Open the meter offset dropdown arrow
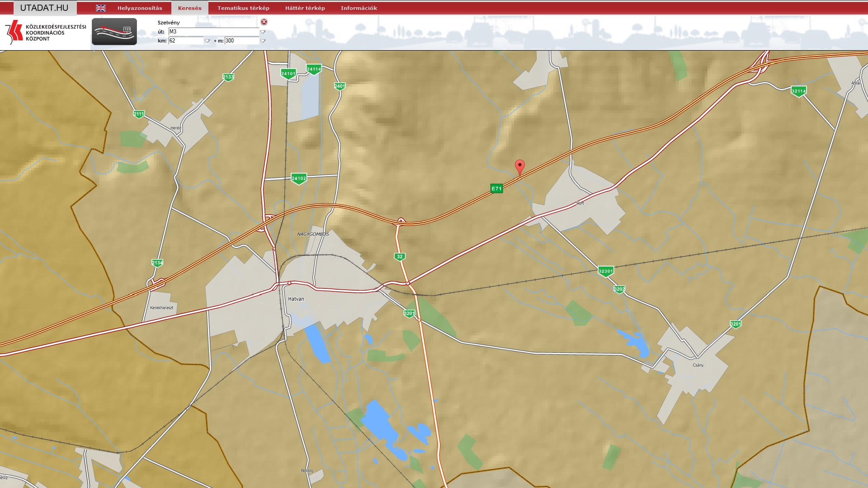 263,41
